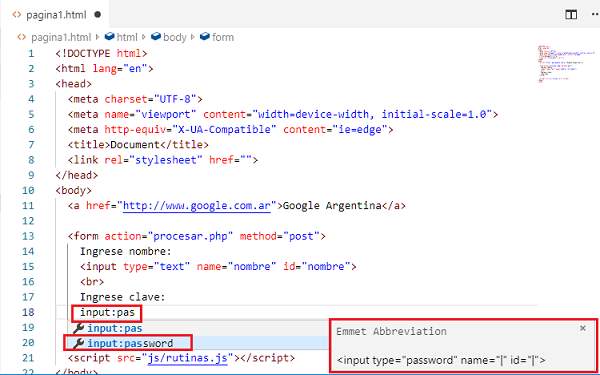Click line number 1 in gutter
This screenshot has height=375, width=600.
pyautogui.click(x=31, y=53)
